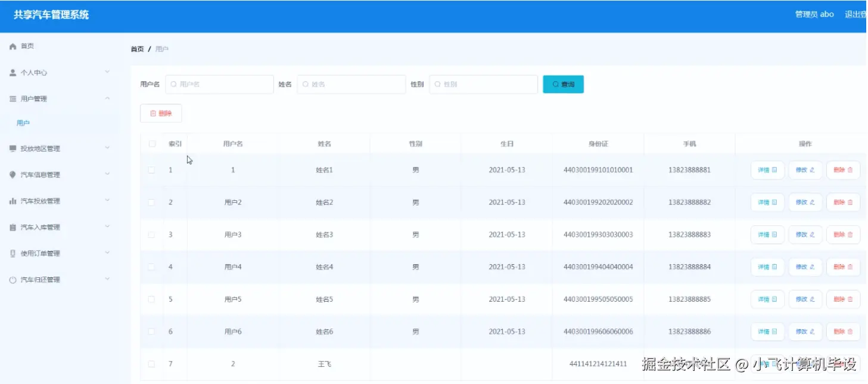Screen dimensions: 868x384
Task: Click ID number 441141214121411
Action: coord(598,364)
